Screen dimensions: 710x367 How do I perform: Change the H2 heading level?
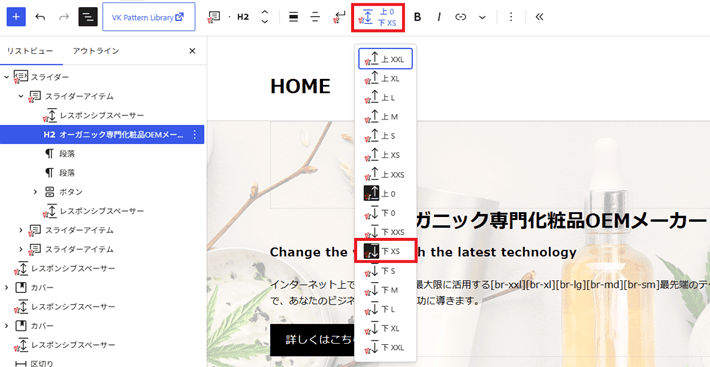tap(243, 17)
